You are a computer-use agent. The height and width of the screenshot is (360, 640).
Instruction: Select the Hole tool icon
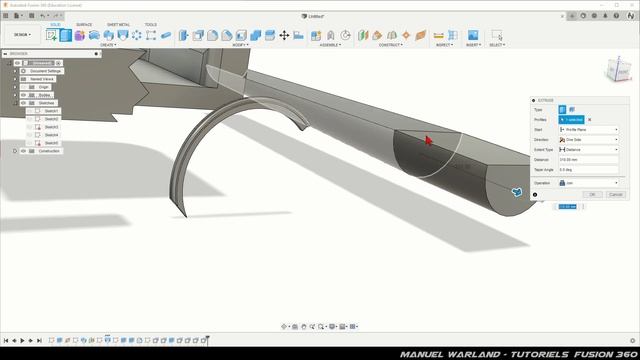[108, 35]
